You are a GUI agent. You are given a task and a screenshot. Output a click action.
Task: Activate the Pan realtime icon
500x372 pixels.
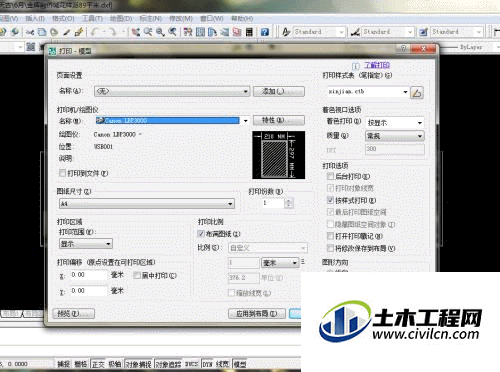click(x=136, y=32)
